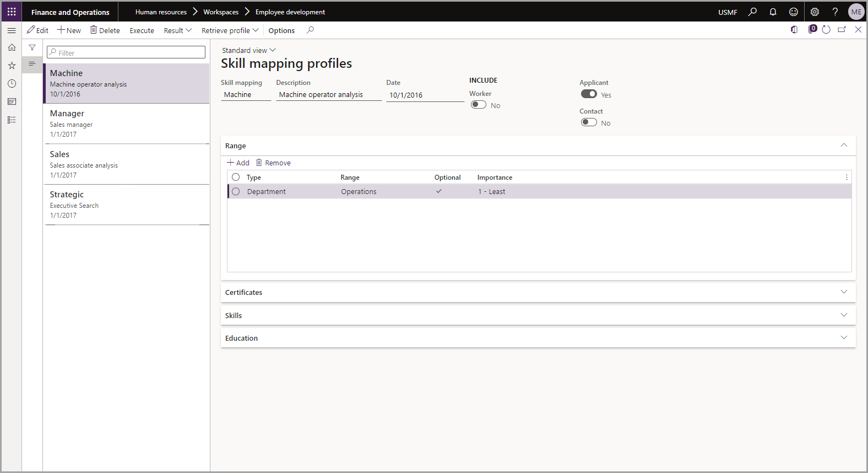Click Workspaces breadcrumb
868x473 pixels.
pyautogui.click(x=221, y=12)
